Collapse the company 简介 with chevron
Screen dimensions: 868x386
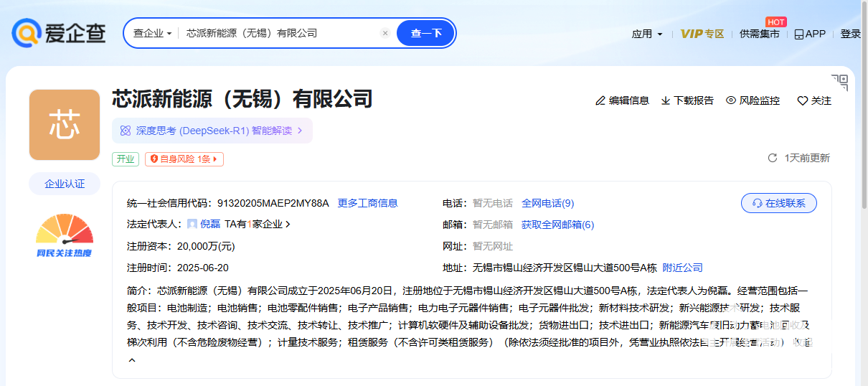click(x=132, y=360)
